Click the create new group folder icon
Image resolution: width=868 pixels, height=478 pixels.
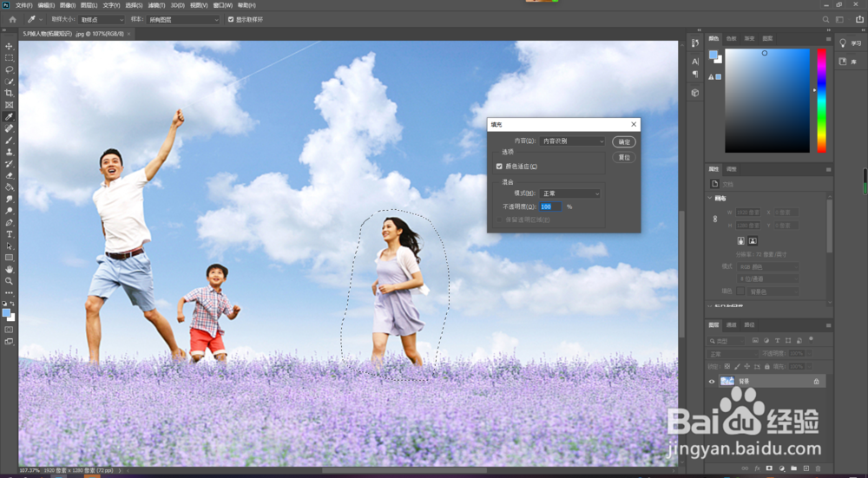(x=794, y=468)
